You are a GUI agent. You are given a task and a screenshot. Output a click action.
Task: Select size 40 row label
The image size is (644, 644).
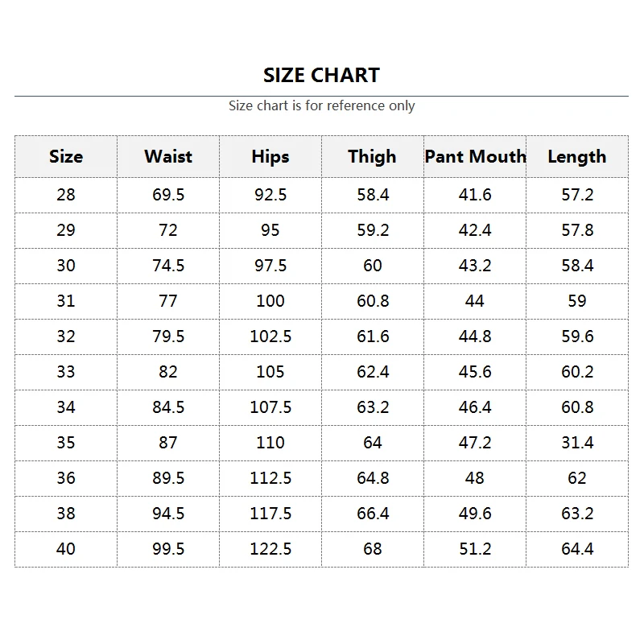[x=66, y=549]
